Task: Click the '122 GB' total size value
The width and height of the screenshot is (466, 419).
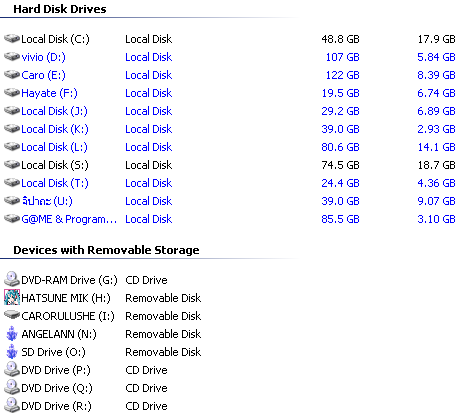Action: 343,75
